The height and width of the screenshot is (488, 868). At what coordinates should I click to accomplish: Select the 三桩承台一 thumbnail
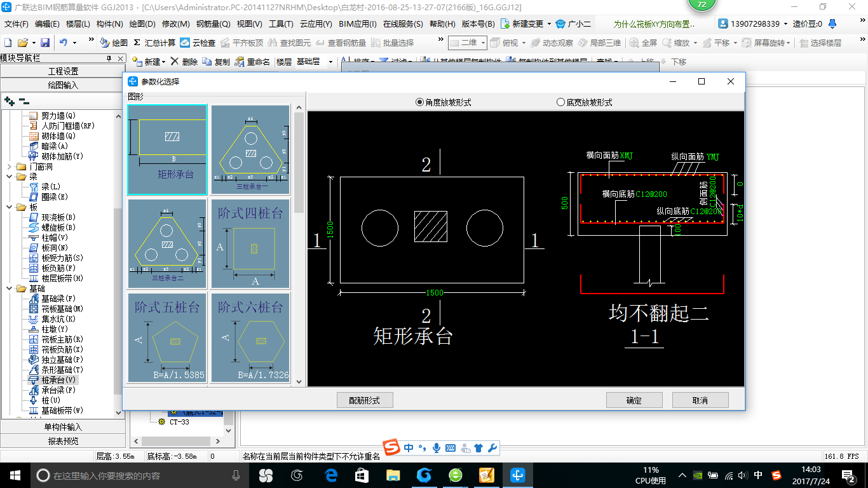tap(250, 149)
